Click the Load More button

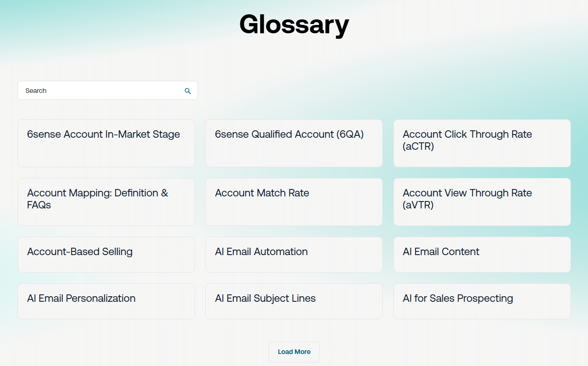[294, 352]
